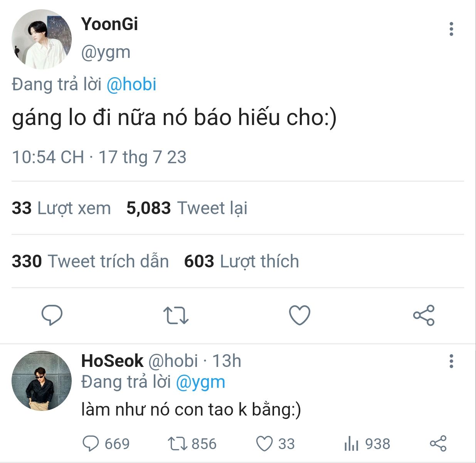The width and height of the screenshot is (476, 463).
Task: View the 603 Lượt thích list
Action: [x=242, y=262]
